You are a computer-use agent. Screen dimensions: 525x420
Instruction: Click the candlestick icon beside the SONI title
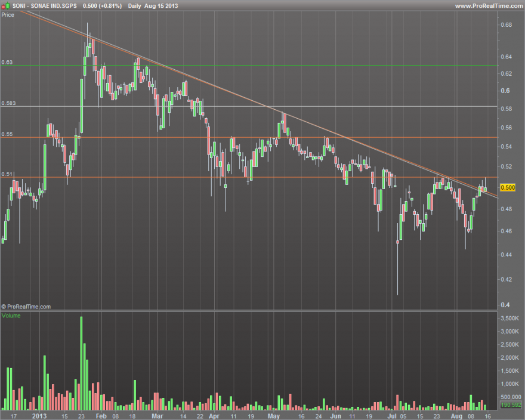[x=5, y=6]
